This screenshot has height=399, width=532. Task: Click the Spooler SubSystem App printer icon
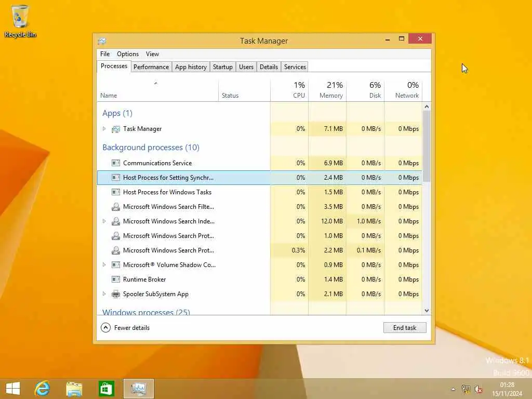pos(116,294)
